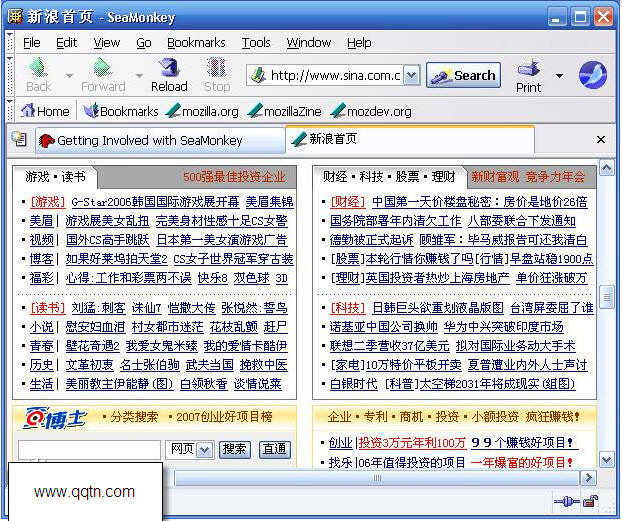The height and width of the screenshot is (521, 622).
Task: Open the 联想二季营收37亿美元 link
Action: [389, 346]
